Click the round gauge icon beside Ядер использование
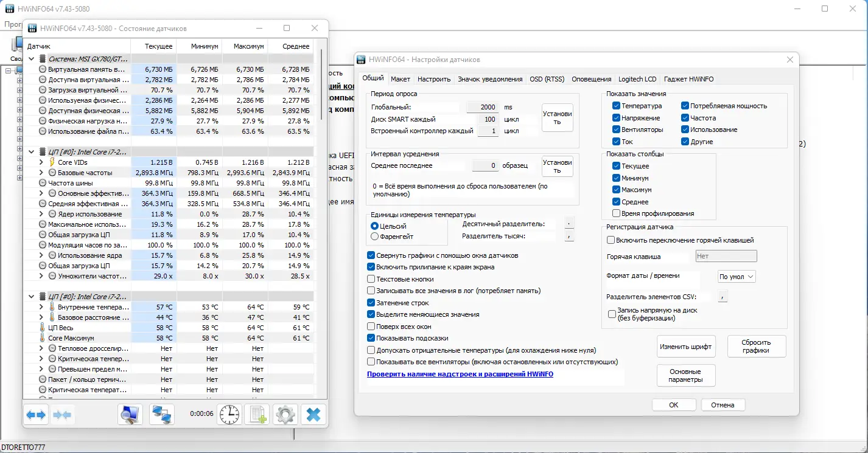 pos(52,214)
